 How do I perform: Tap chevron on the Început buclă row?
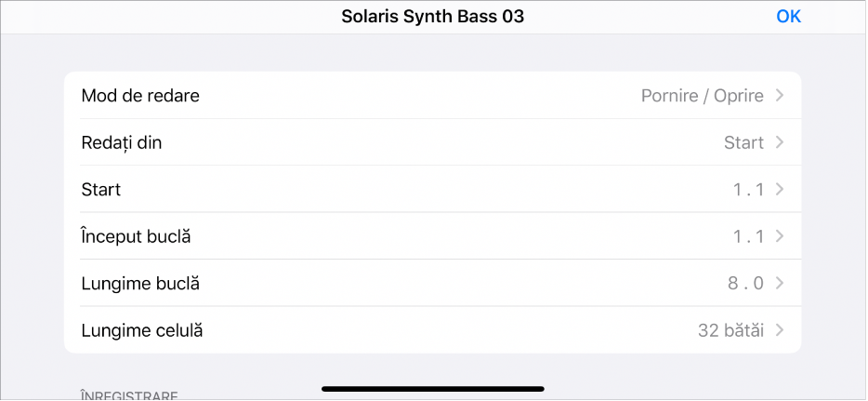coord(780,236)
